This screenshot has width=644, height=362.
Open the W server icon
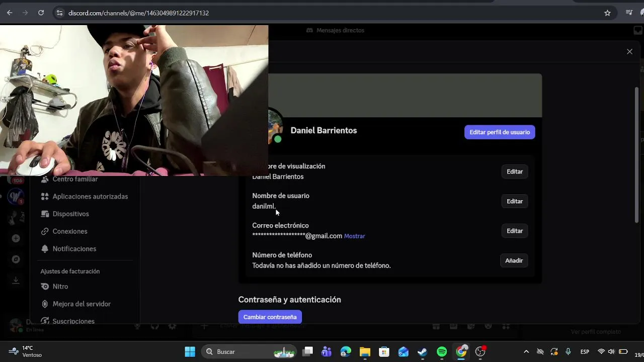click(x=16, y=196)
